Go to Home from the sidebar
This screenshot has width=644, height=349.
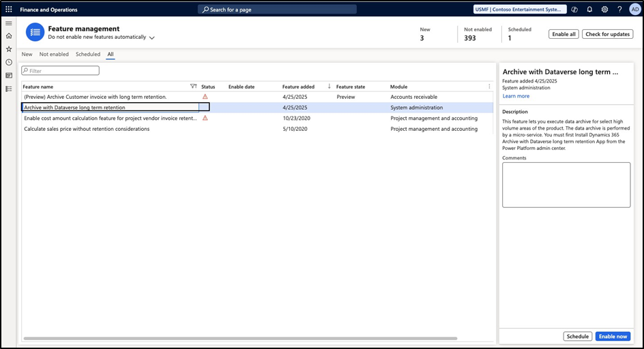tap(9, 36)
